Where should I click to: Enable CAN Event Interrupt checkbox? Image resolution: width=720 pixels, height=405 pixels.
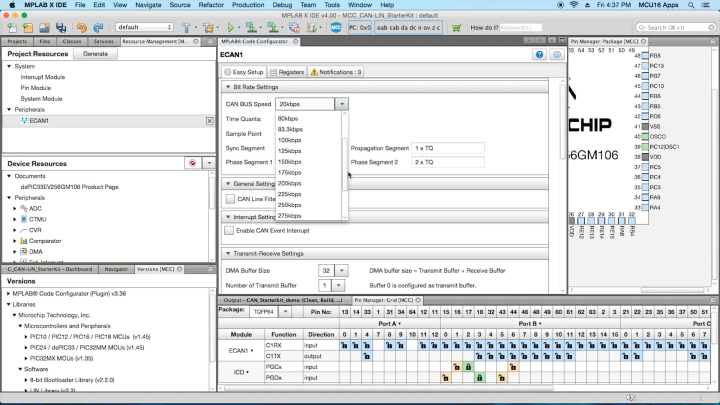[x=230, y=232]
